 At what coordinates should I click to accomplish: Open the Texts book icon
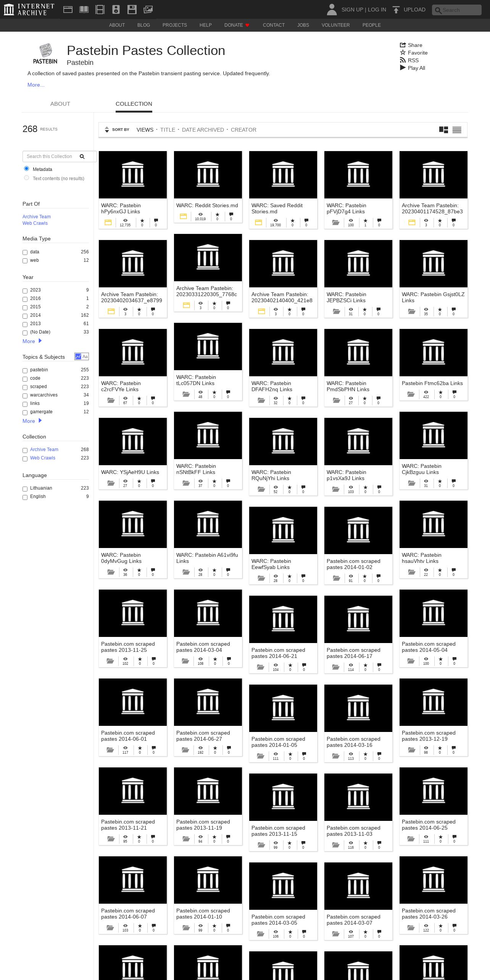tap(84, 10)
